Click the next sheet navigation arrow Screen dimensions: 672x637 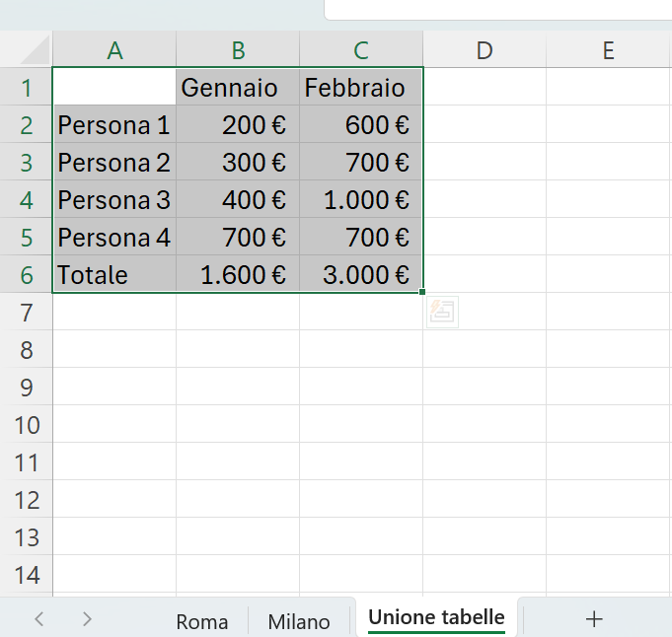pyautogui.click(x=87, y=619)
